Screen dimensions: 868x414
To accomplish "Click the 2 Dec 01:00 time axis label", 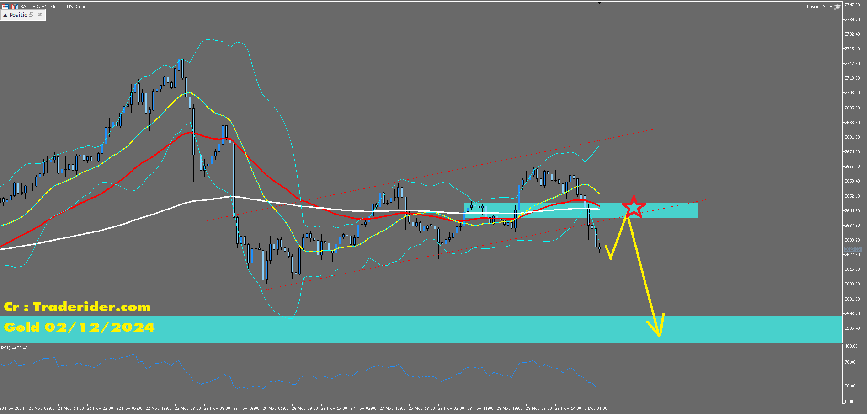I will (x=596, y=408).
